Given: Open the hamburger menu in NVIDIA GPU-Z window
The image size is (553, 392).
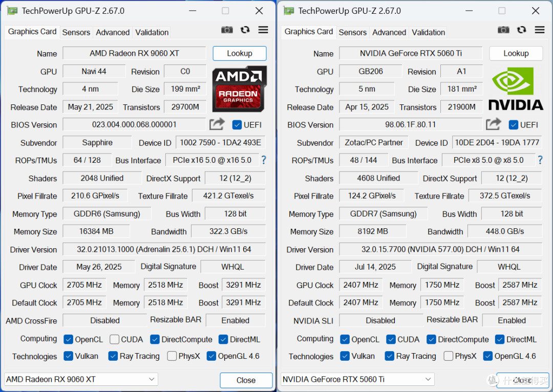Looking at the screenshot, I should click(x=540, y=30).
